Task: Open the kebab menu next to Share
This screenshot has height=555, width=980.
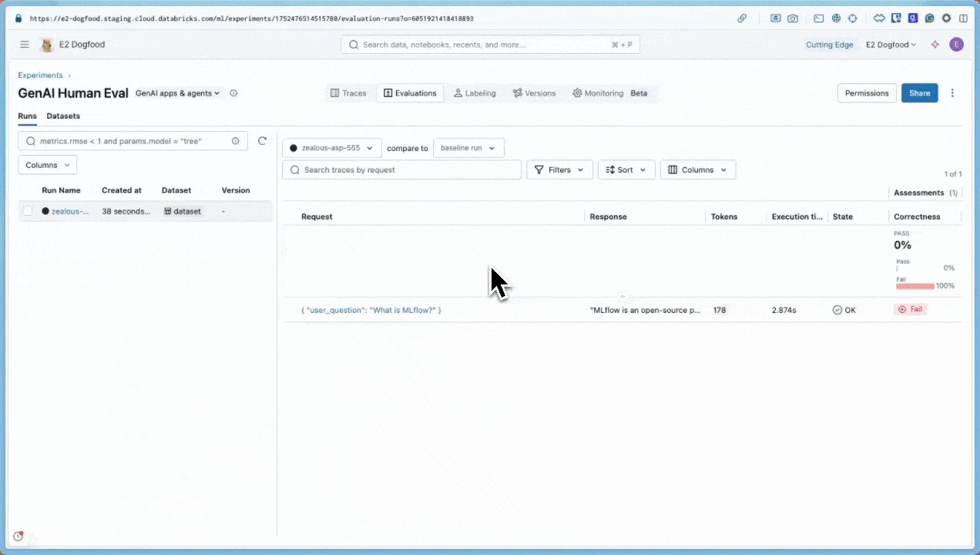Action: 952,93
